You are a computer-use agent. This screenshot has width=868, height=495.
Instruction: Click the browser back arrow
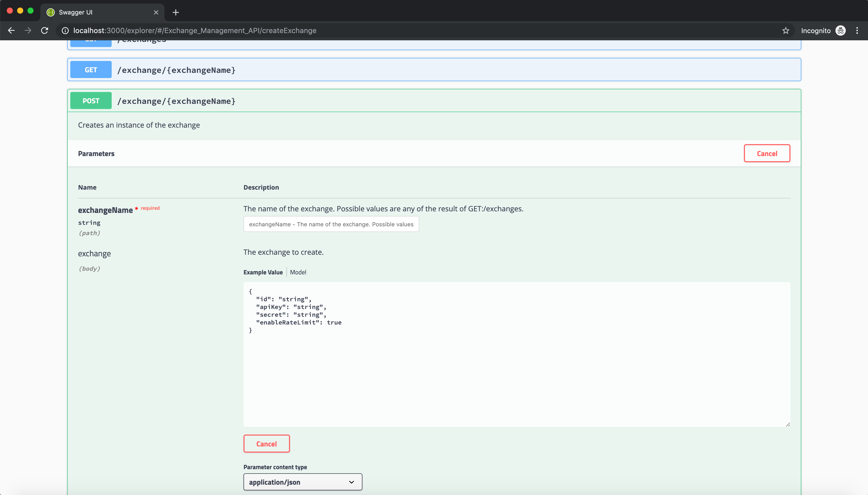11,30
